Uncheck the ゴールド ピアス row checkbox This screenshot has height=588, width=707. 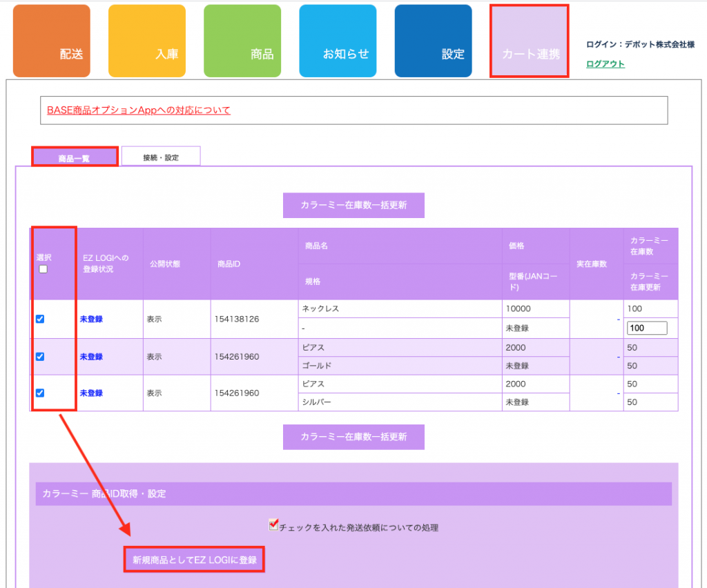(40, 357)
